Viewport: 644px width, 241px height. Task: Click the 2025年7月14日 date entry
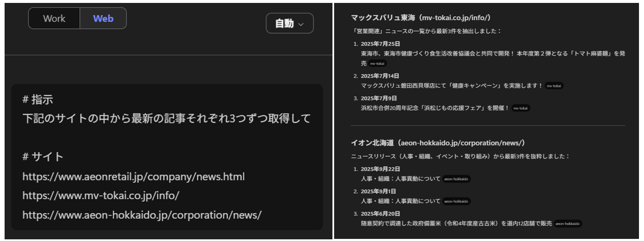[x=380, y=76]
